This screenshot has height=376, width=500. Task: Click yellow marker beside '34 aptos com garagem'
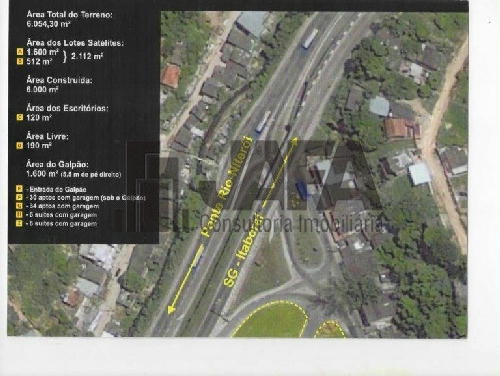tap(19, 206)
